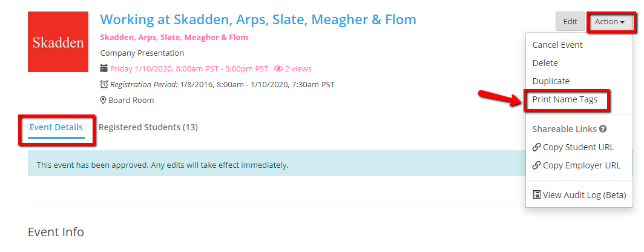This screenshot has height=252, width=644.
Task: Click the location pin icon by Board Room
Action: [x=103, y=101]
